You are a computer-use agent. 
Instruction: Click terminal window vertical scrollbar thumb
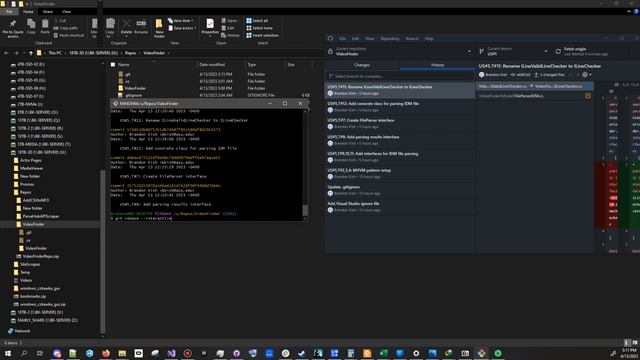[305, 210]
